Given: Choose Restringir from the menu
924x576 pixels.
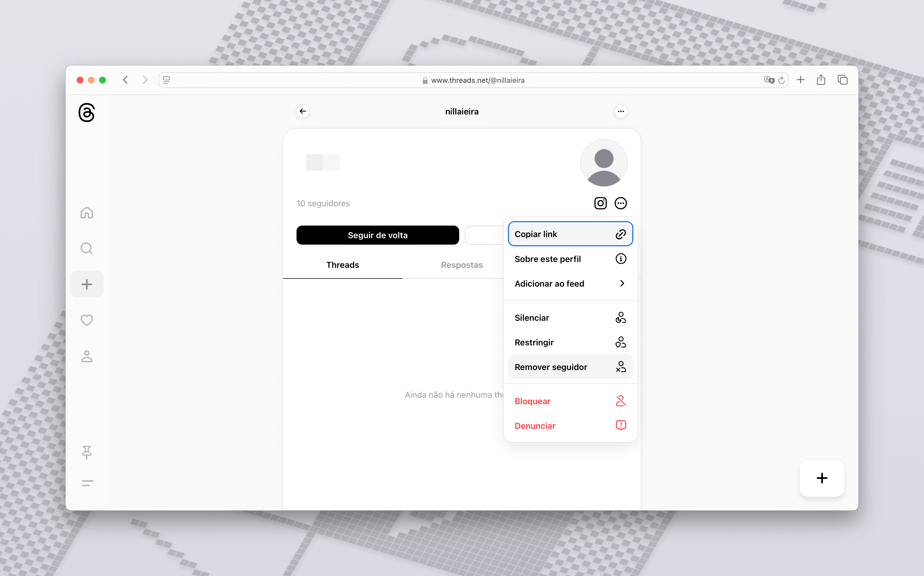Looking at the screenshot, I should click(x=570, y=342).
